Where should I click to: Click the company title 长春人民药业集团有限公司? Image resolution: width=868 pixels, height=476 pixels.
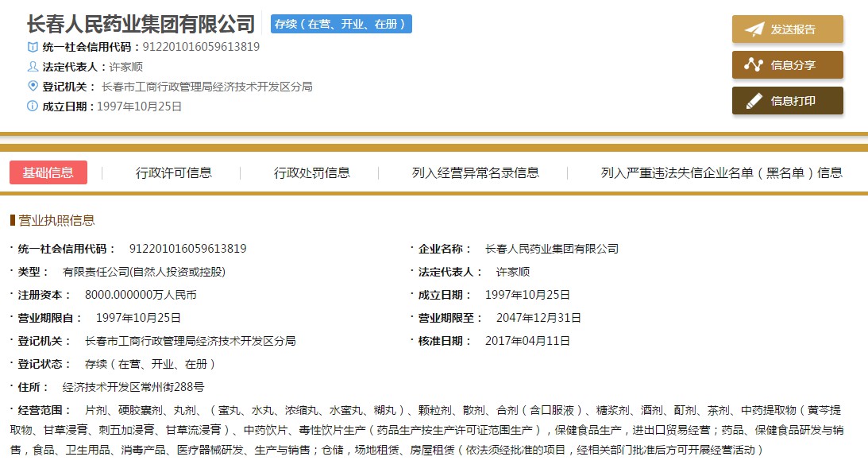tap(141, 24)
